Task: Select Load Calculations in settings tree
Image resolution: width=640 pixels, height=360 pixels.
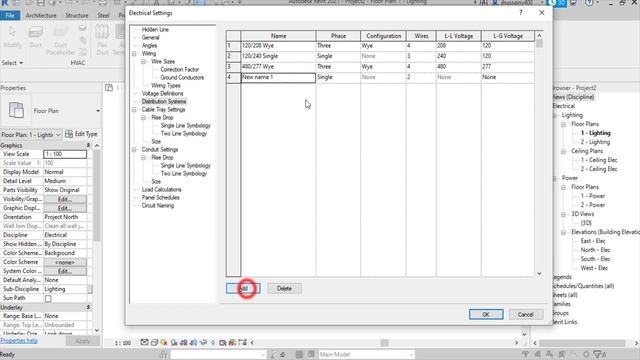Action: [162, 189]
